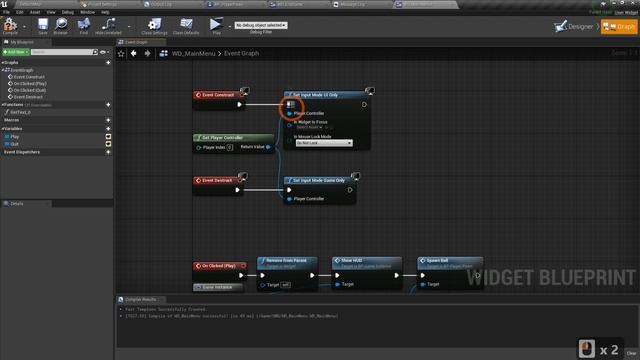Start Play from the toolbar
The width and height of the screenshot is (640, 360).
[x=216, y=26]
